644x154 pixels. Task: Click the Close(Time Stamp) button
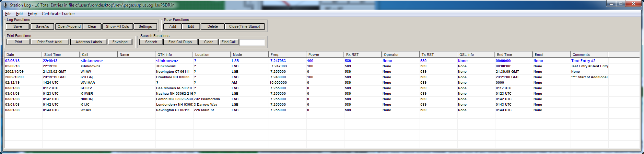[244, 26]
